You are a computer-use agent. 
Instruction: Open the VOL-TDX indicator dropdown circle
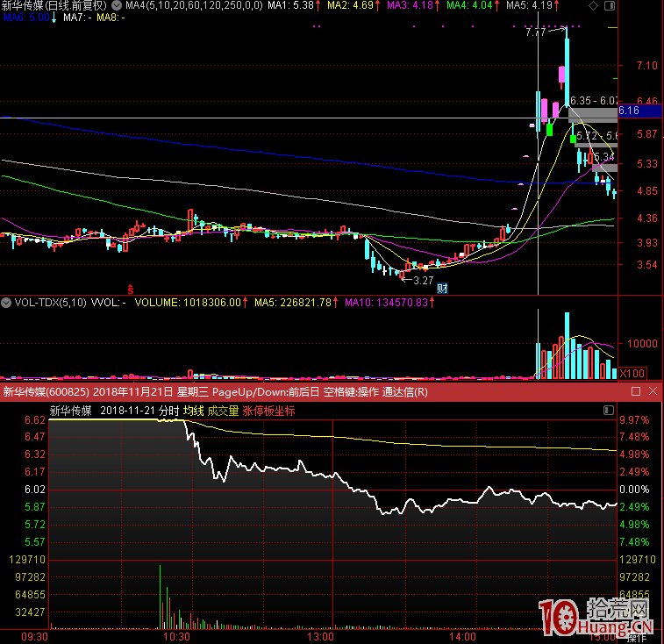[6, 303]
